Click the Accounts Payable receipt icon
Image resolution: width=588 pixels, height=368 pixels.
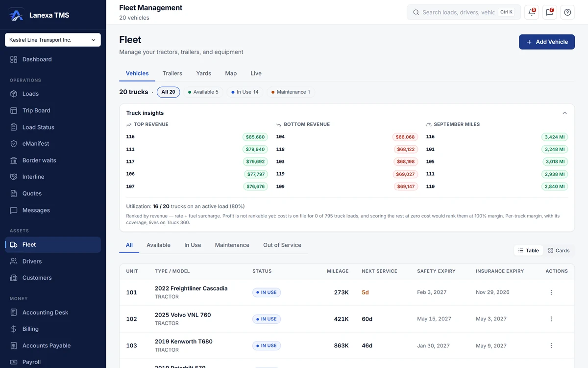pyautogui.click(x=14, y=345)
